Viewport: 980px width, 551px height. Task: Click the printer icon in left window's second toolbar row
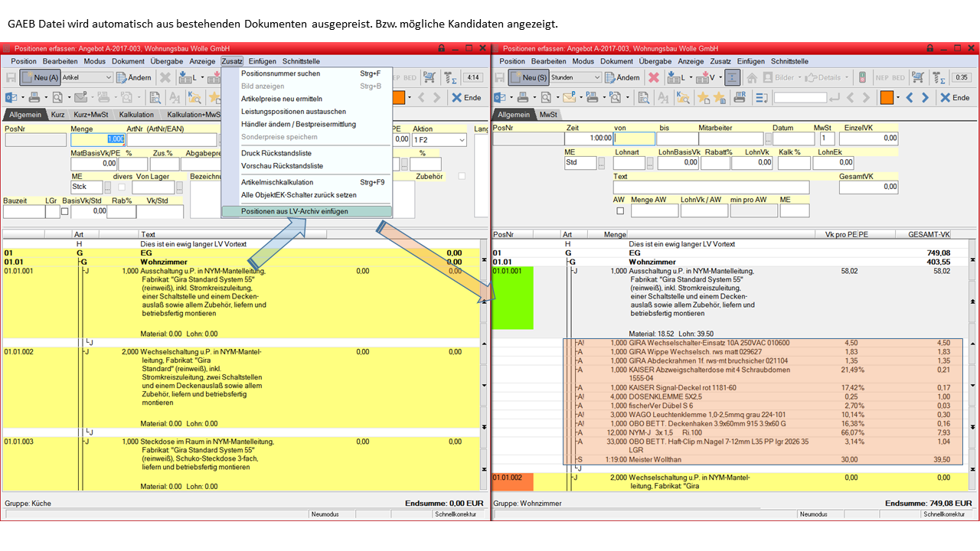34,97
